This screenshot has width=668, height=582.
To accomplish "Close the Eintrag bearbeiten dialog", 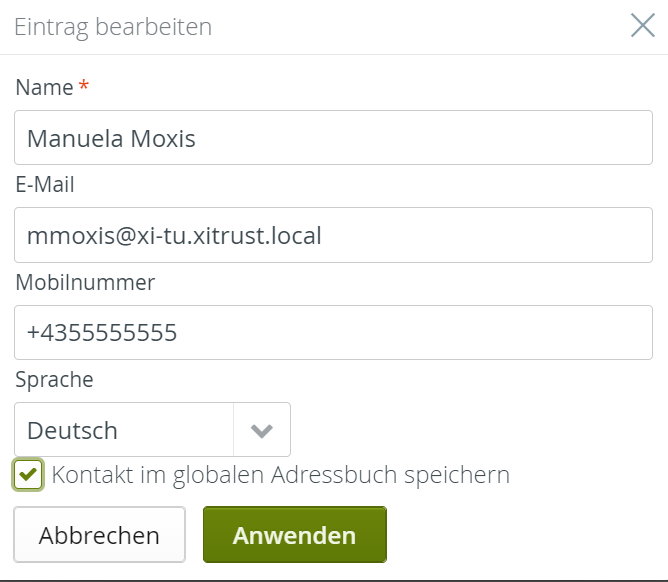I will tap(642, 26).
